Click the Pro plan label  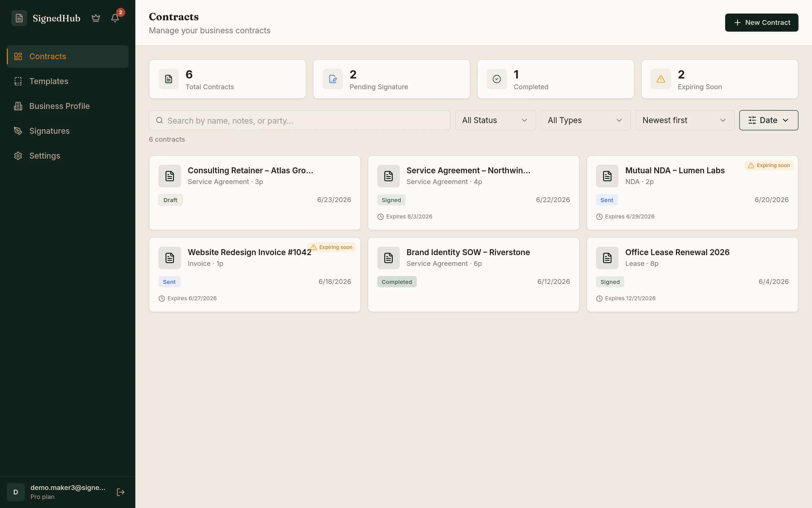click(42, 497)
